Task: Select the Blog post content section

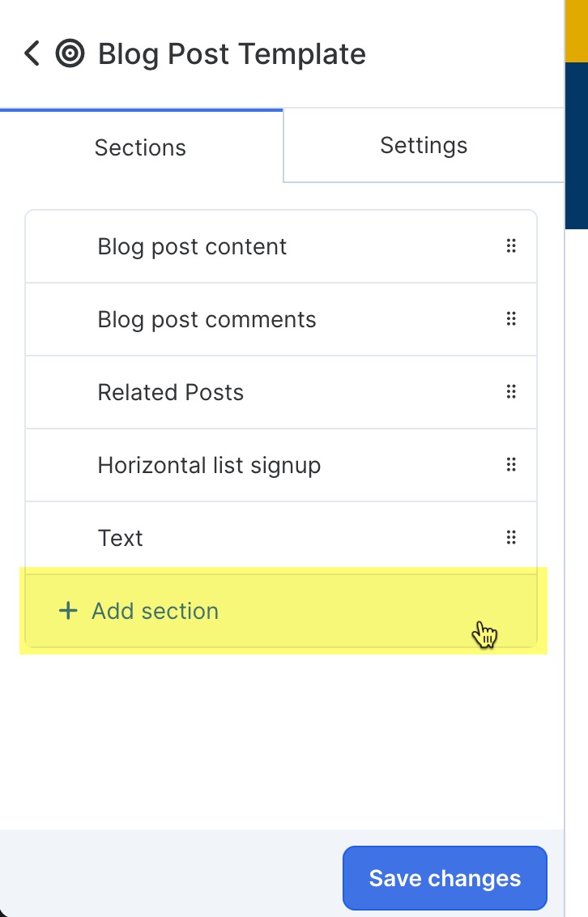Action: click(x=192, y=245)
